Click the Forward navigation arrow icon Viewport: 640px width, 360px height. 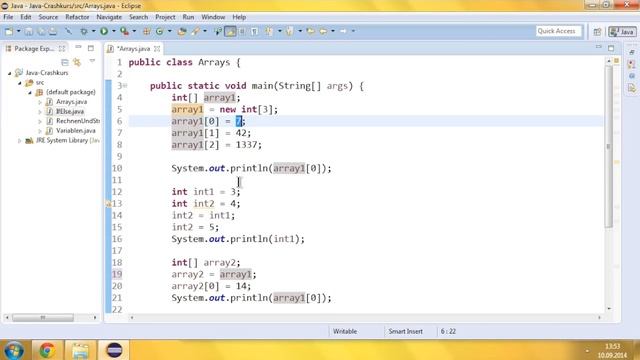pos(343,31)
